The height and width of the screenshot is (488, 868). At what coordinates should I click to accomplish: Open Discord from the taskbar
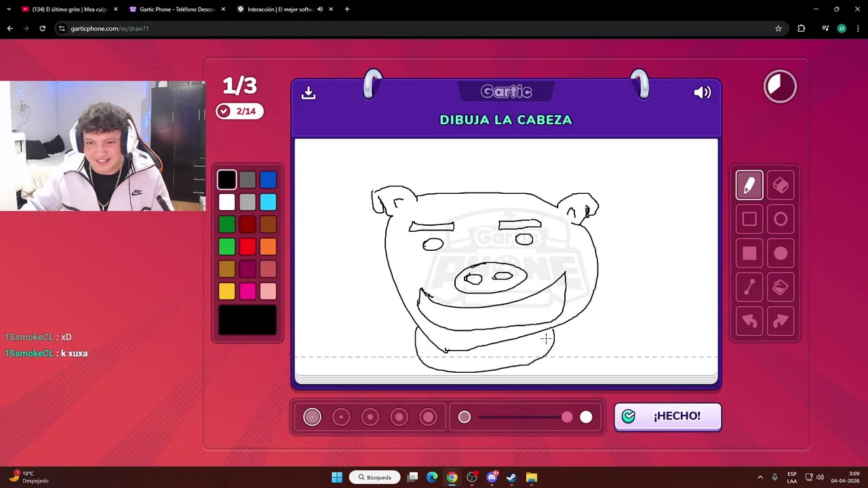pyautogui.click(x=492, y=477)
